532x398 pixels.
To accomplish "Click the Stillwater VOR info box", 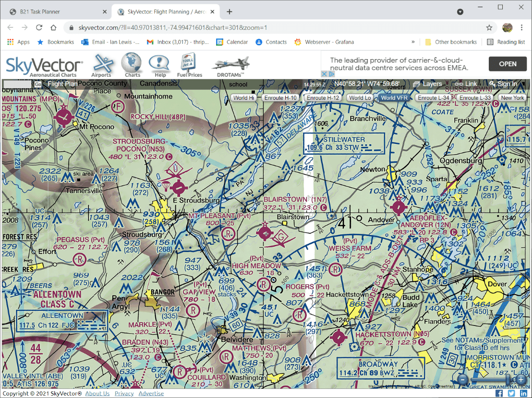I will [x=344, y=144].
